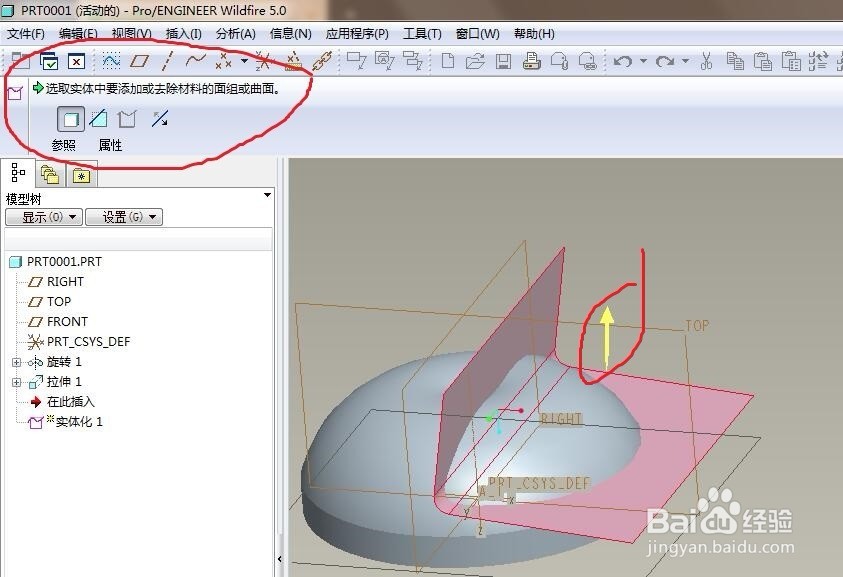Click the Paste icon
Viewport: 843px width, 577px height.
763,61
